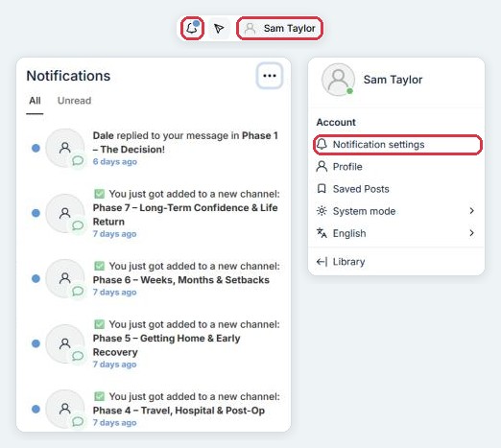Click translate icon beside English
Screen dimensions: 501x448
(x=322, y=233)
